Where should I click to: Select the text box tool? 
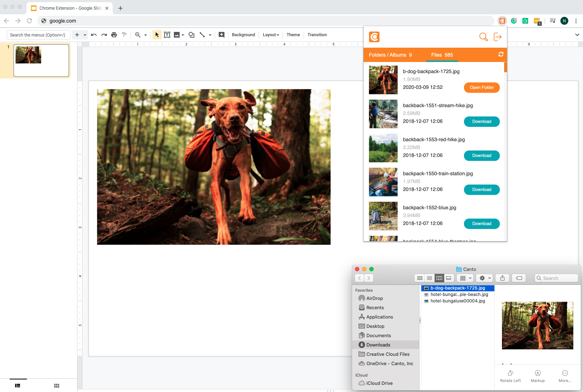tap(167, 35)
